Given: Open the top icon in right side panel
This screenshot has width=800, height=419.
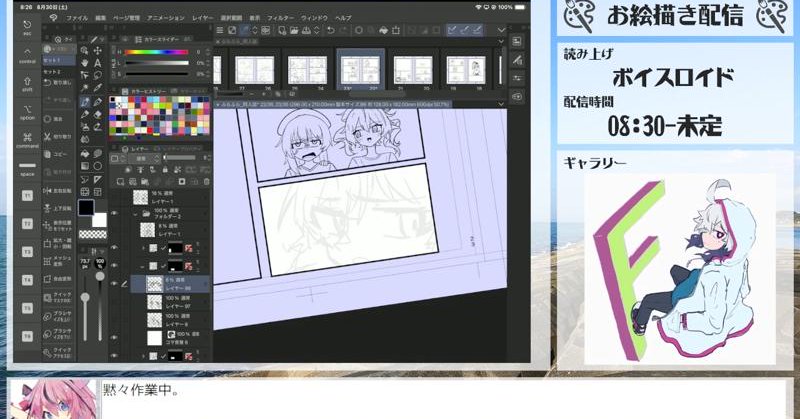Looking at the screenshot, I should point(517,42).
